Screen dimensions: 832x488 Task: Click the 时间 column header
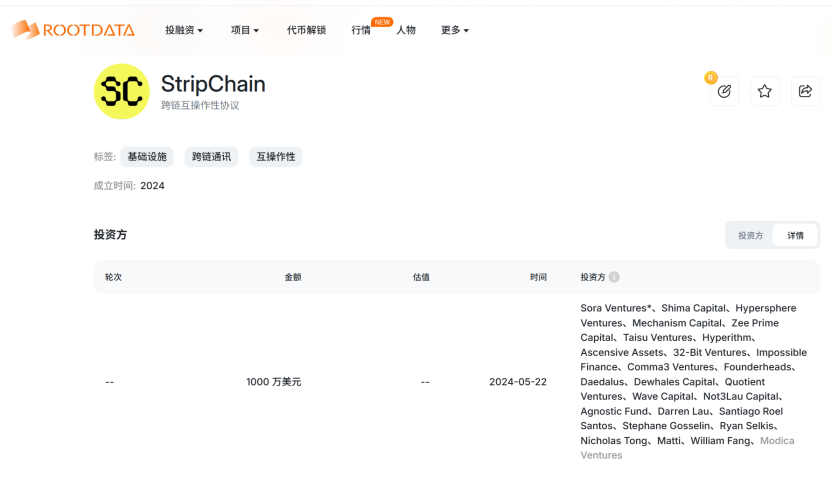(538, 277)
